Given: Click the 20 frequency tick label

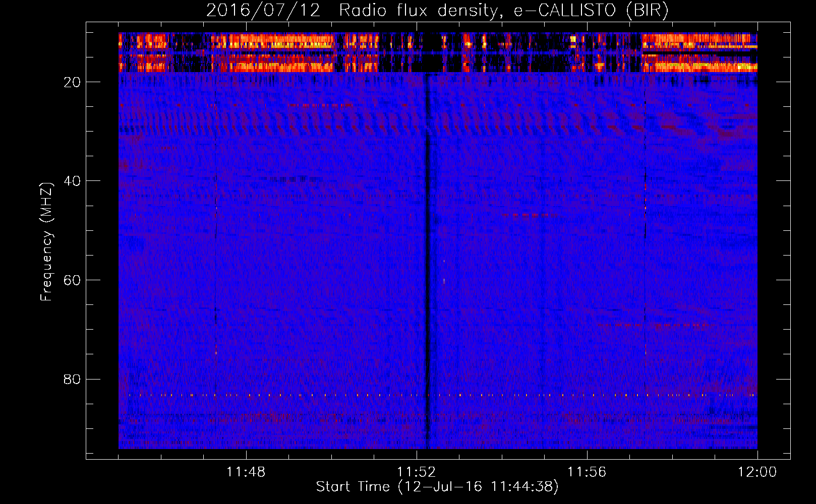Looking at the screenshot, I should coord(72,82).
